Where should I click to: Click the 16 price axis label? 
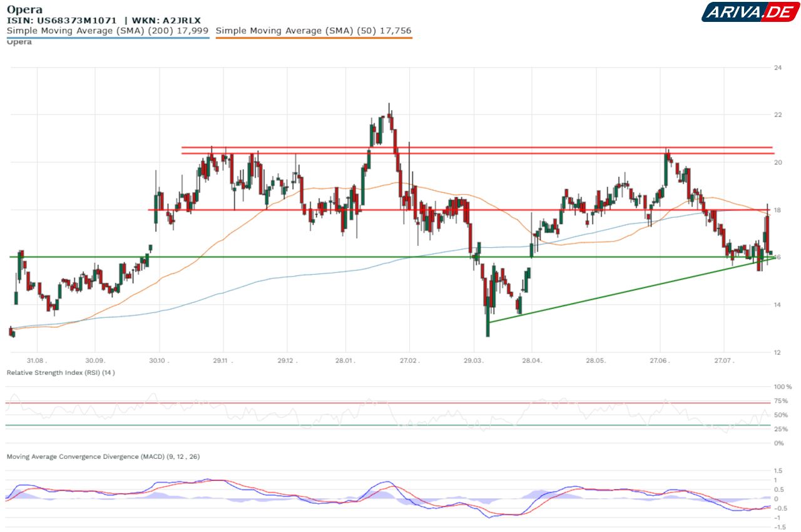[777, 257]
